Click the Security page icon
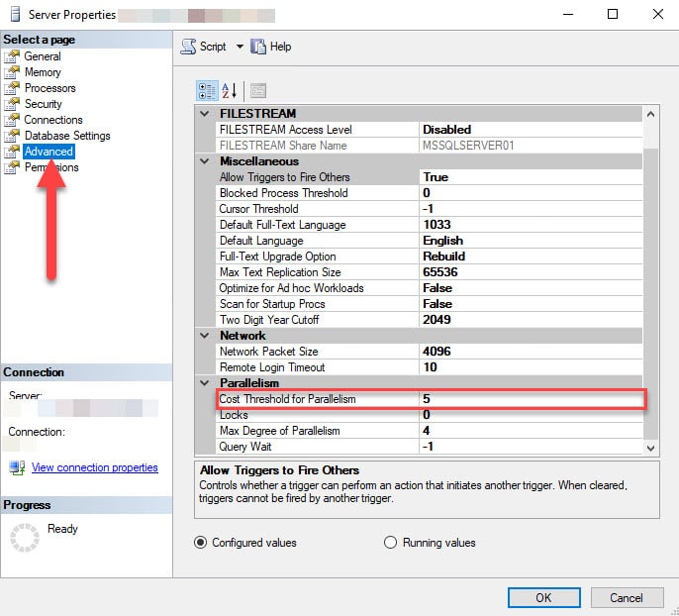Screen dimensions: 679x616 click(12, 104)
